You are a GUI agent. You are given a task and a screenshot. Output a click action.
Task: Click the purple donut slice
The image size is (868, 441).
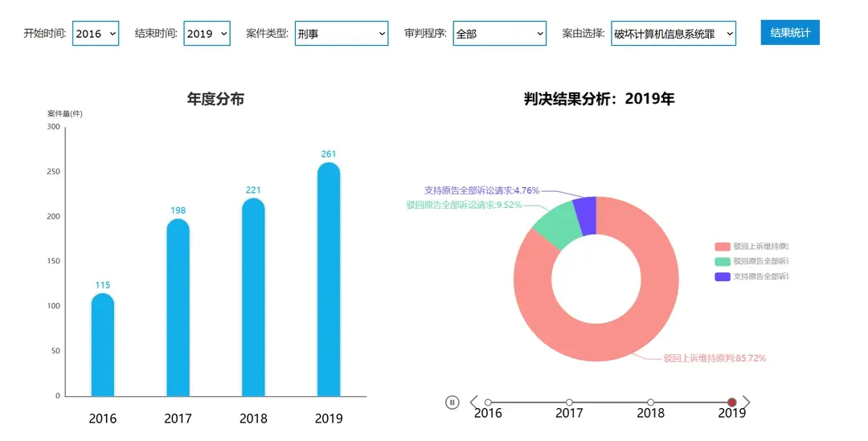[588, 214]
